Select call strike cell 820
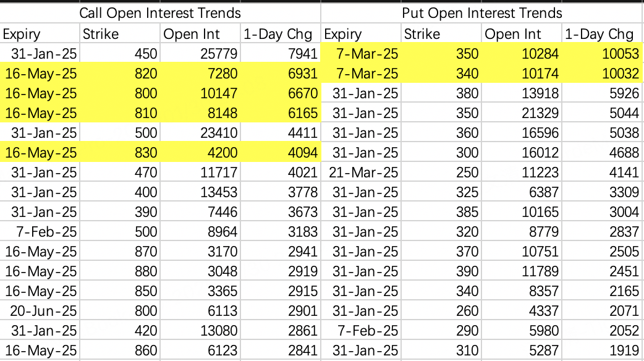 pos(120,73)
